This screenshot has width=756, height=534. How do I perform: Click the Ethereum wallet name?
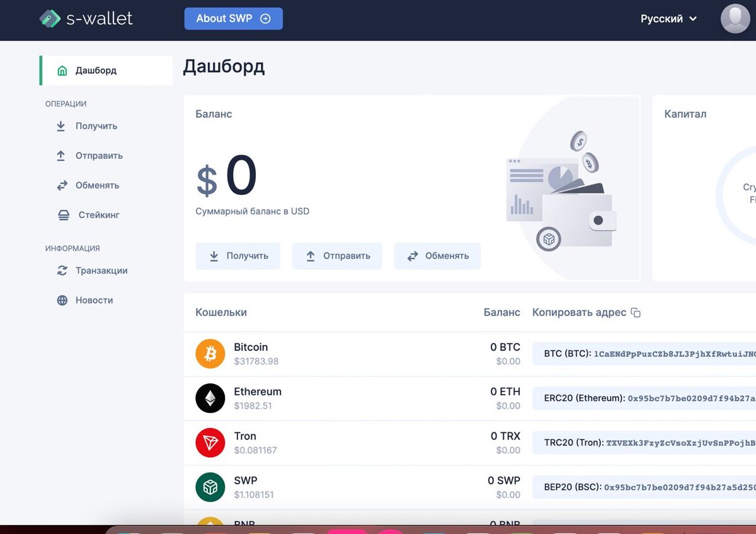258,392
